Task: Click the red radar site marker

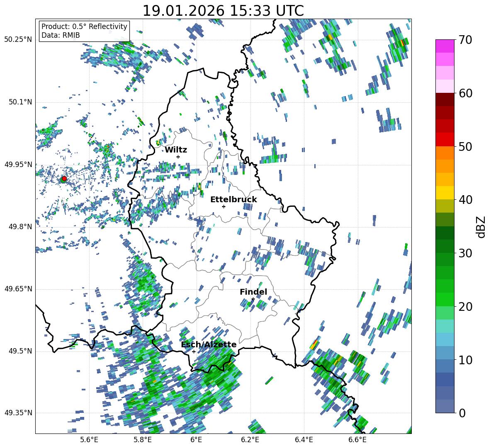Action: (x=64, y=179)
